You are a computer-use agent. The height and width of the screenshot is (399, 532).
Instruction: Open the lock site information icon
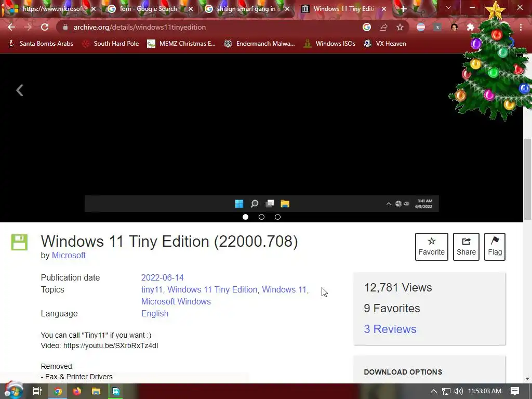(x=65, y=27)
